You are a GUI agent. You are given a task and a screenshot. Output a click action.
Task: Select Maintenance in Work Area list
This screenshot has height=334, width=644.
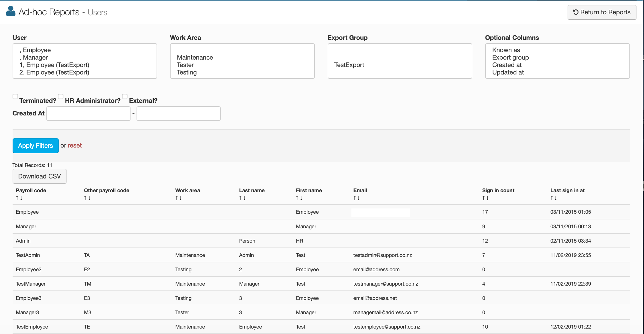click(x=195, y=58)
